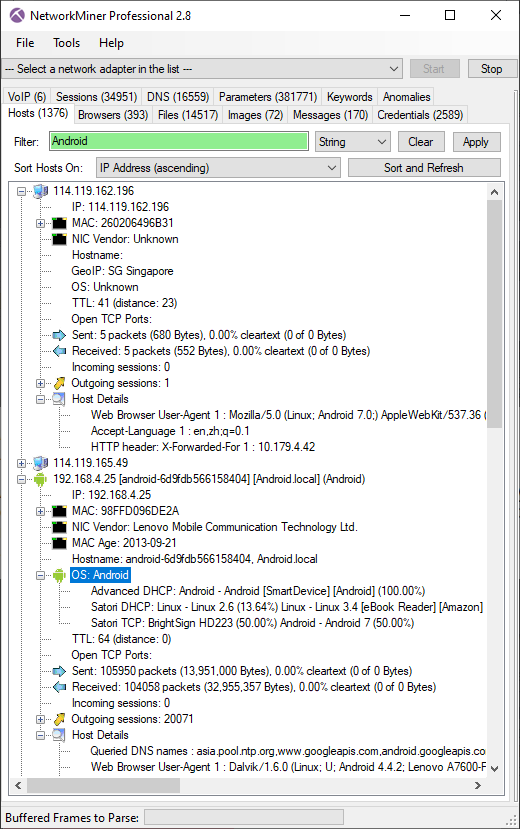Collapse the first Host Details node
This screenshot has width=520, height=829.
41,399
